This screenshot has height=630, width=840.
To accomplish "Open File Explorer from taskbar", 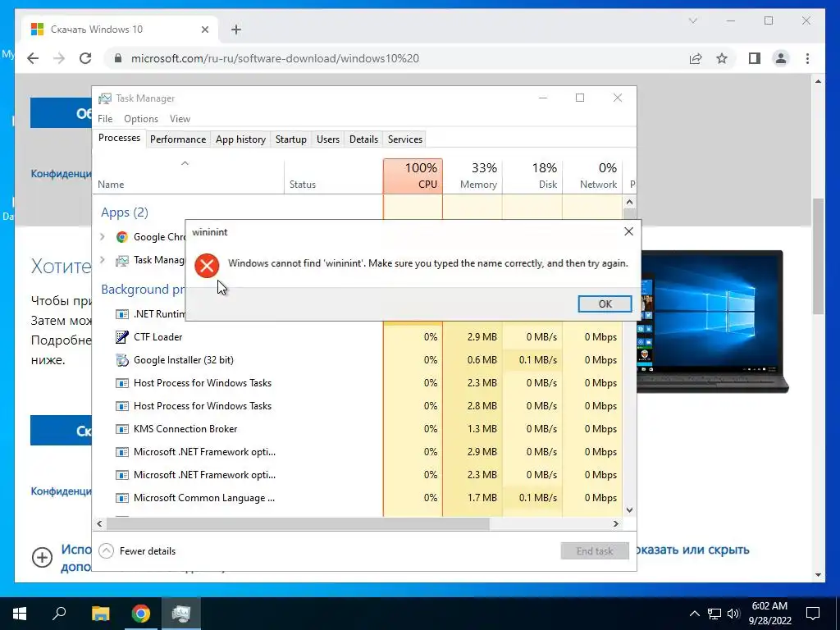I will pos(100,613).
